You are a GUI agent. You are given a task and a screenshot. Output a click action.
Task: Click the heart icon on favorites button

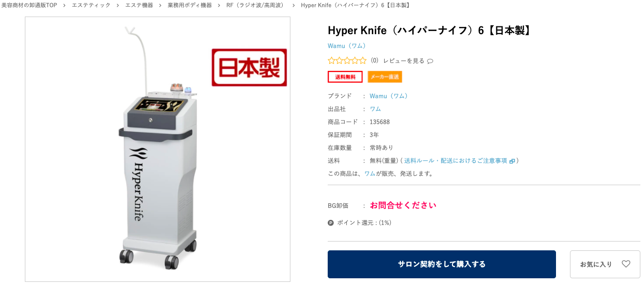[x=626, y=264]
